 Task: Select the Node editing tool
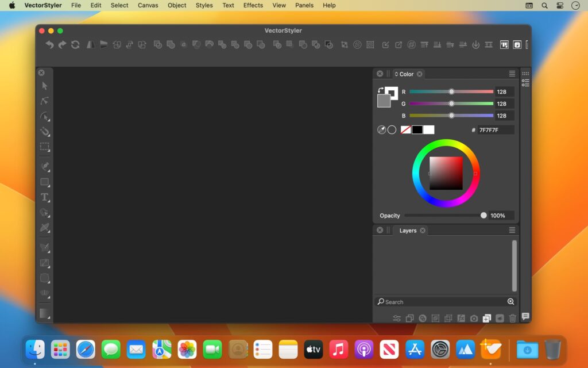pos(44,101)
